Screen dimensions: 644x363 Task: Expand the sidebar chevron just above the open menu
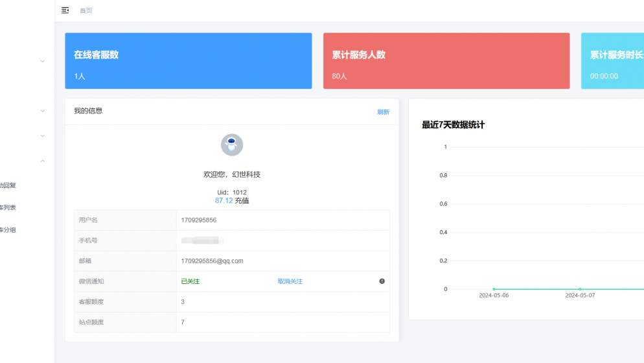tap(43, 136)
